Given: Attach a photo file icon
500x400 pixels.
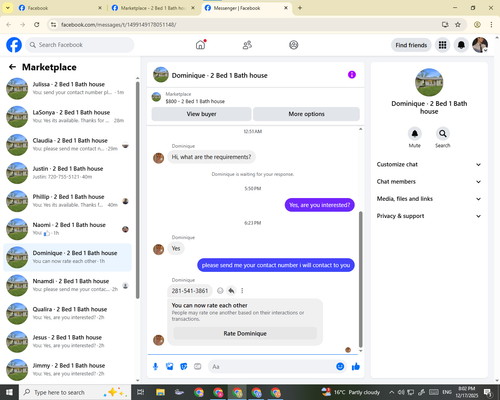Looking at the screenshot, I should [170, 367].
